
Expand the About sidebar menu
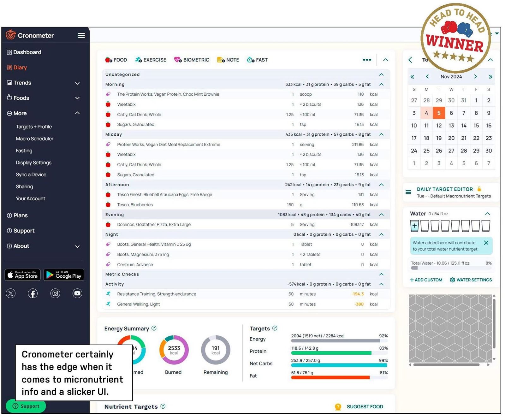pyautogui.click(x=77, y=246)
